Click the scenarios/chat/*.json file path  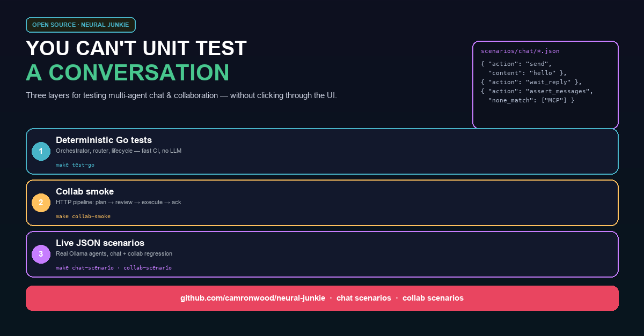tap(520, 51)
